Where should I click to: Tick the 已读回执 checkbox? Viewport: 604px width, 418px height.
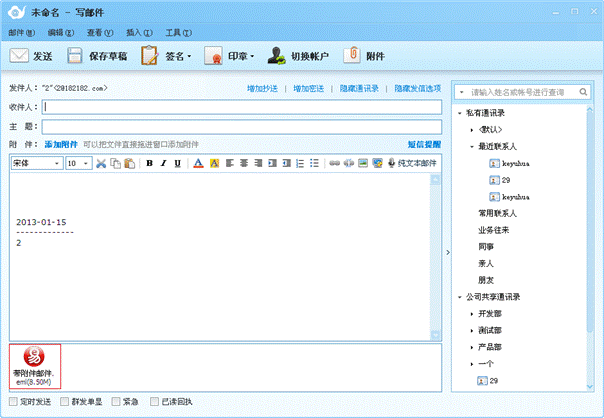[154, 402]
